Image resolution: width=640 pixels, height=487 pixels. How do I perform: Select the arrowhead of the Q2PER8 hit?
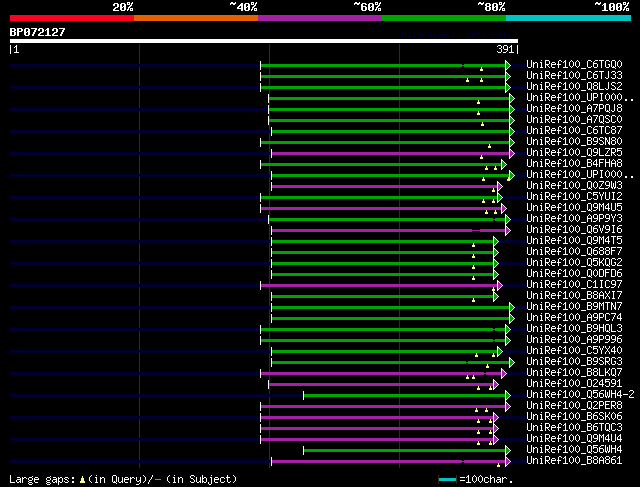point(508,407)
